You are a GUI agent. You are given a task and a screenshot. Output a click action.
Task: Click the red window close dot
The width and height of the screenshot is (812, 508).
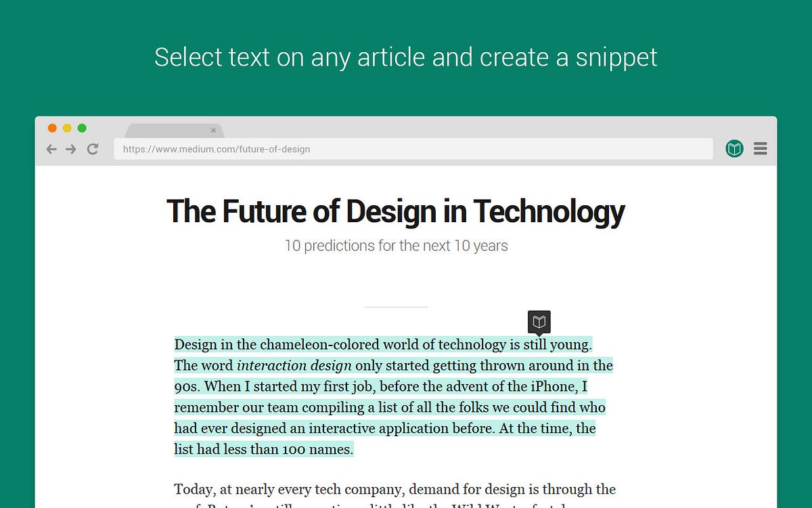[x=52, y=128]
